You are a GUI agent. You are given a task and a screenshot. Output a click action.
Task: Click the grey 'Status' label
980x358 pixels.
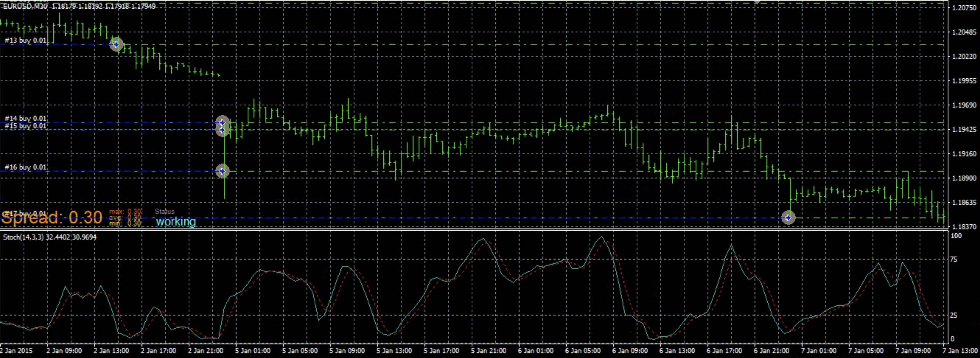pyautogui.click(x=165, y=212)
